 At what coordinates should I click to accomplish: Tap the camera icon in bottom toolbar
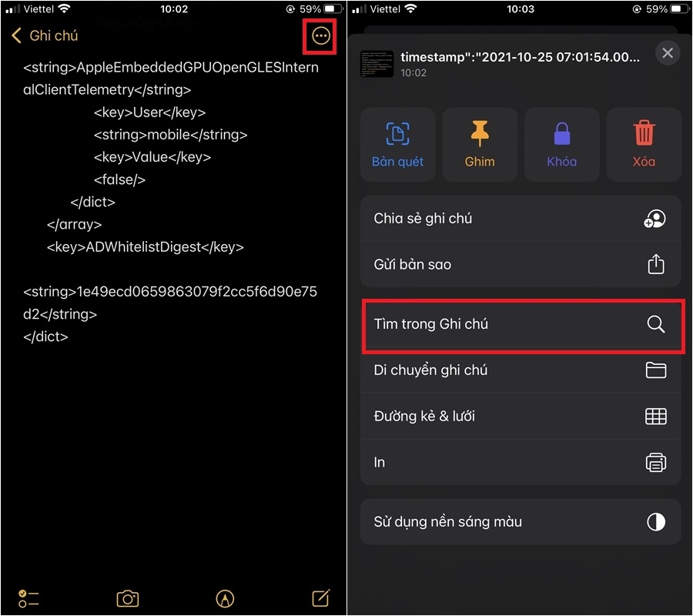128,599
